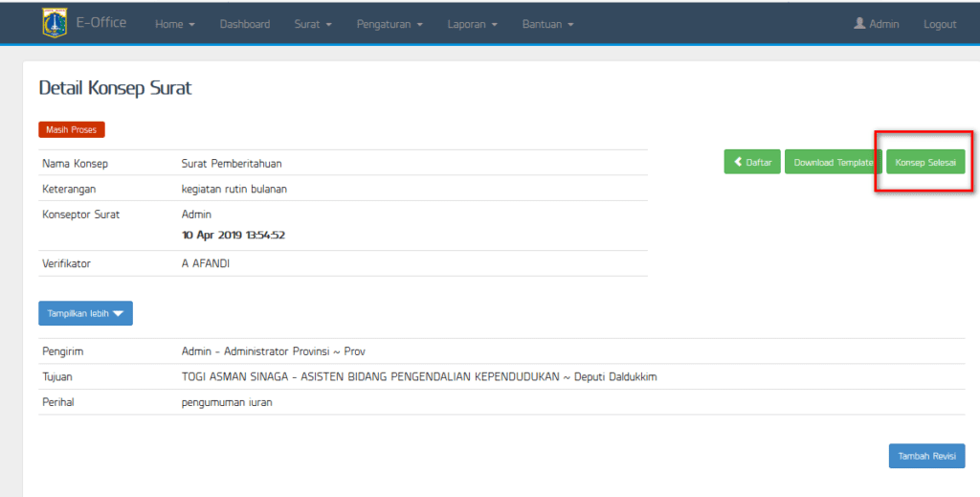Click the Detail Konsep Surat heading
Screen dimensions: 980x497
[x=115, y=88]
